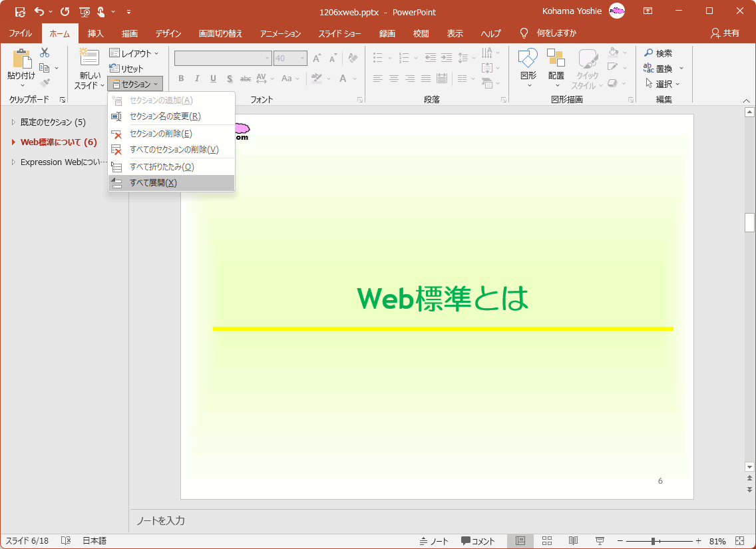Toggle Underline formatting
Screen dimensions: 756x549
point(213,79)
